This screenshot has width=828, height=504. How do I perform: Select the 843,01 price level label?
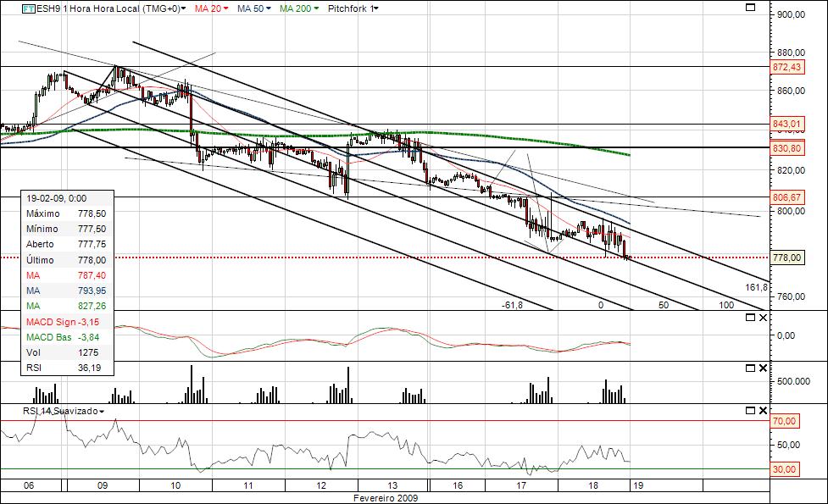786,124
